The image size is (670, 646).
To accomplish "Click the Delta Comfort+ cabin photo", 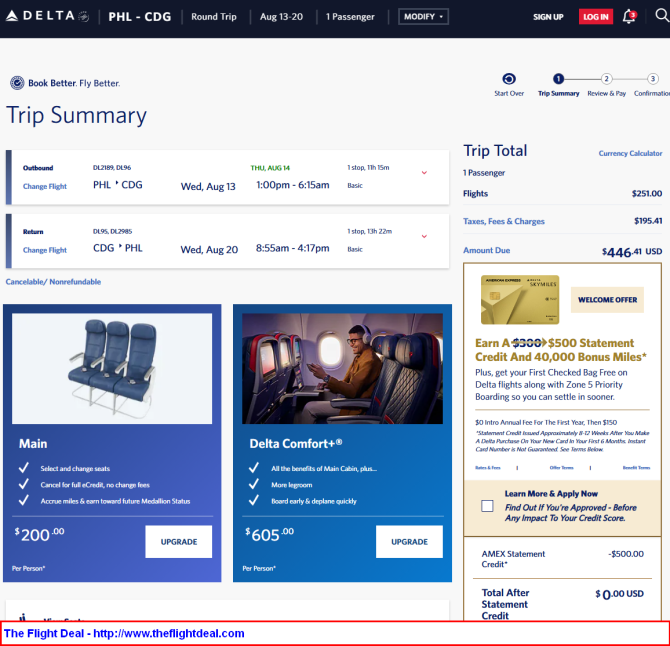I will (342, 369).
